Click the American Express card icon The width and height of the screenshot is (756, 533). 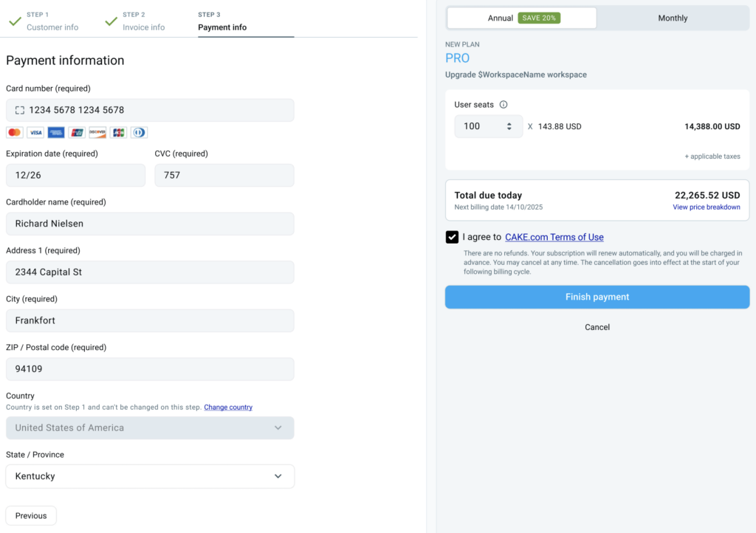pyautogui.click(x=56, y=132)
